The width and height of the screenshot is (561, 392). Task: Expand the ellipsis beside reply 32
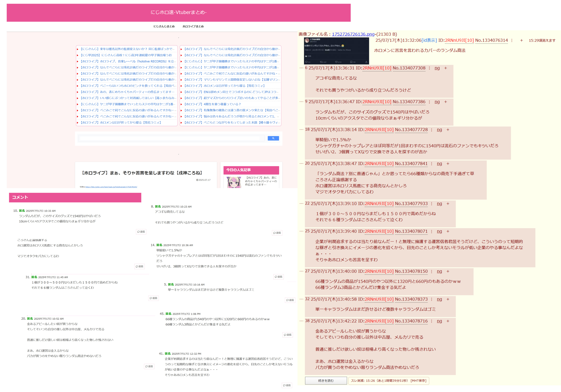301,299
